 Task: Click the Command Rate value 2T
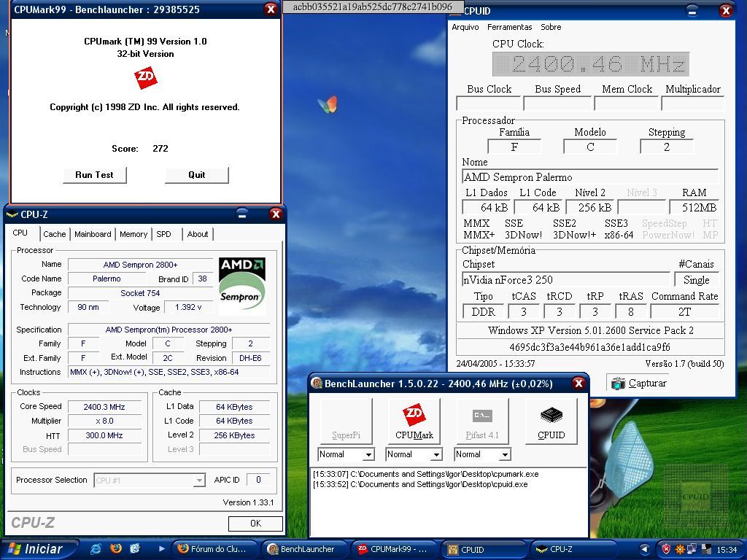click(684, 312)
